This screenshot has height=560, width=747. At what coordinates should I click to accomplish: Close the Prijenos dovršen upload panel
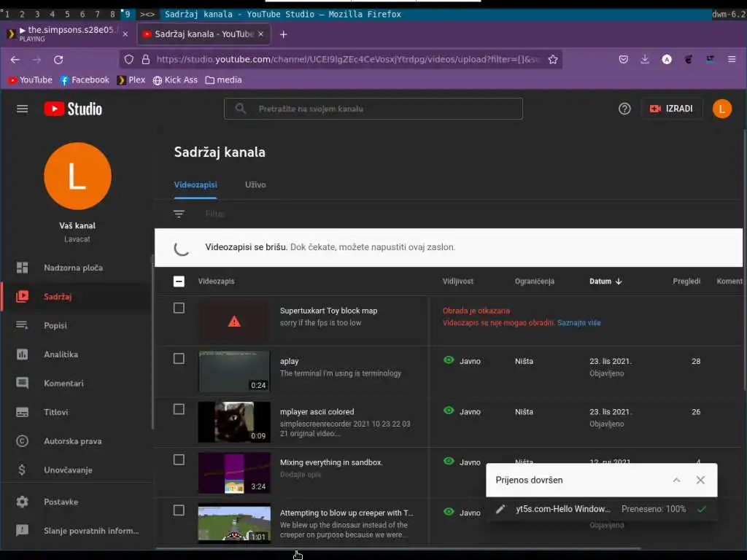[700, 480]
